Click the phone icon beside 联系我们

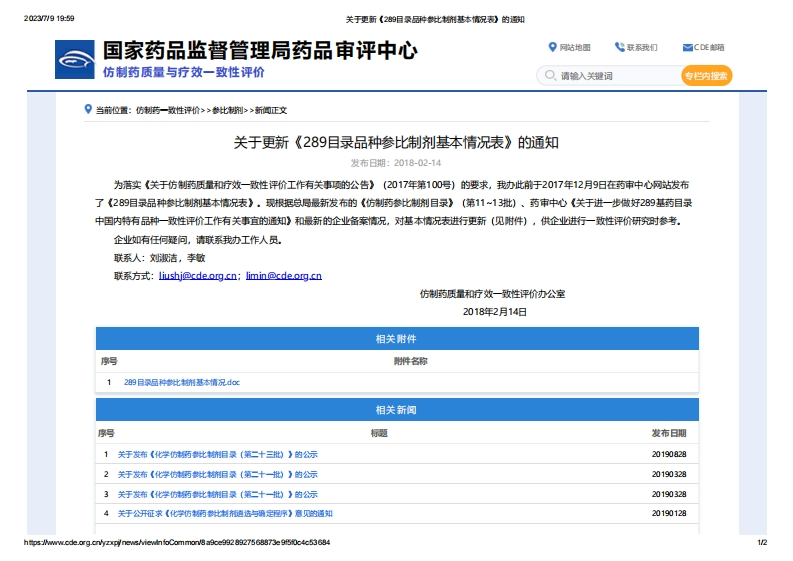(619, 47)
